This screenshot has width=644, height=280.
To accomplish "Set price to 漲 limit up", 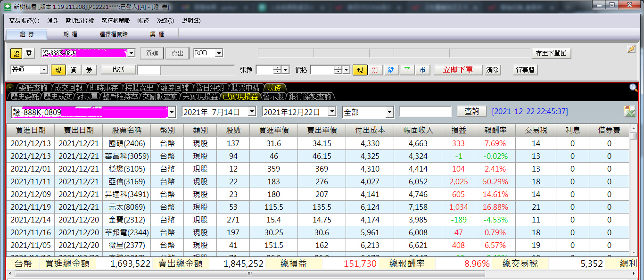I will [x=375, y=70].
